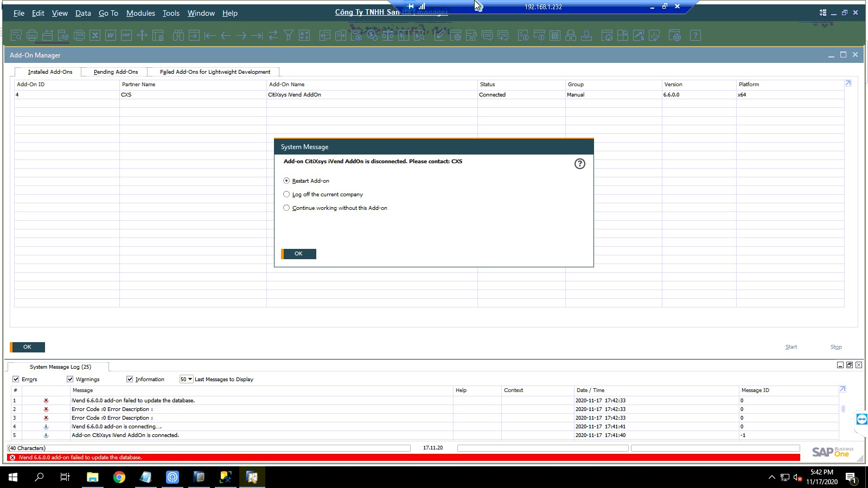Open the Modules menu
The width and height of the screenshot is (868, 488).
[141, 13]
